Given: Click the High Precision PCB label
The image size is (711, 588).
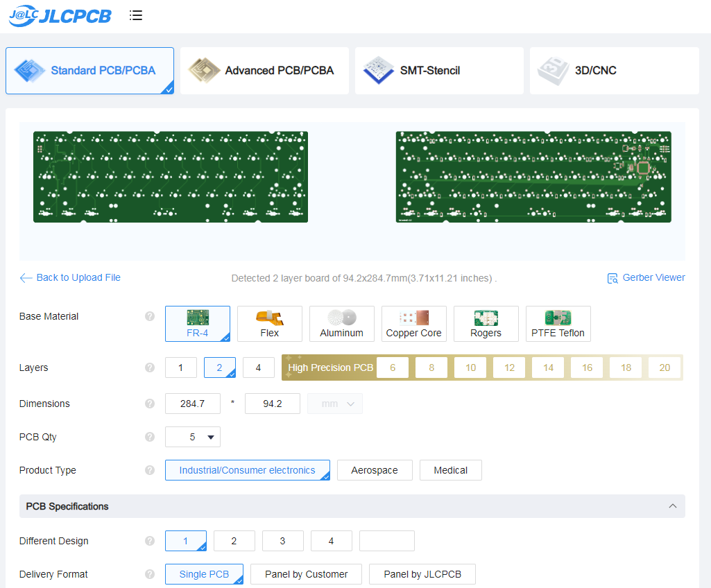Looking at the screenshot, I should tap(331, 367).
